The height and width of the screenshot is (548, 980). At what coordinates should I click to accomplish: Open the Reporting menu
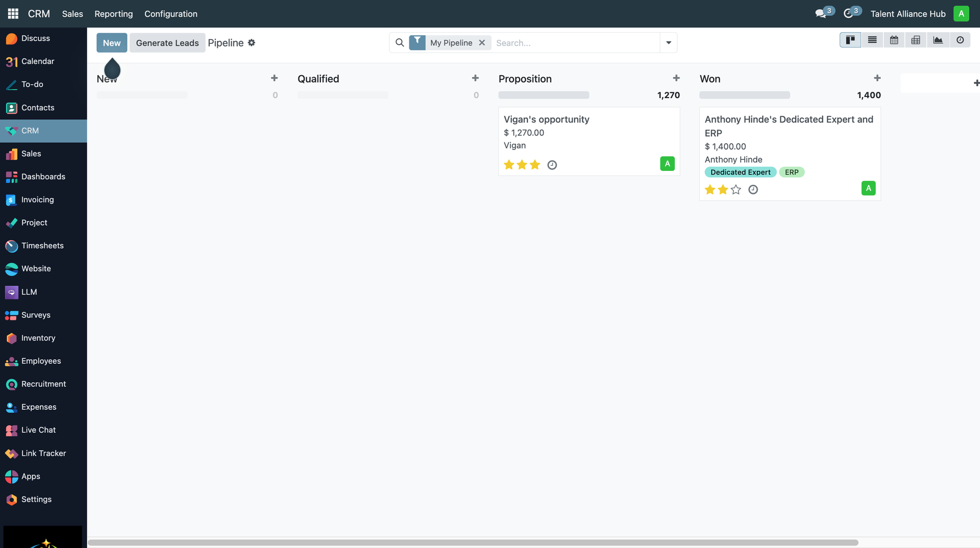[x=113, y=14]
